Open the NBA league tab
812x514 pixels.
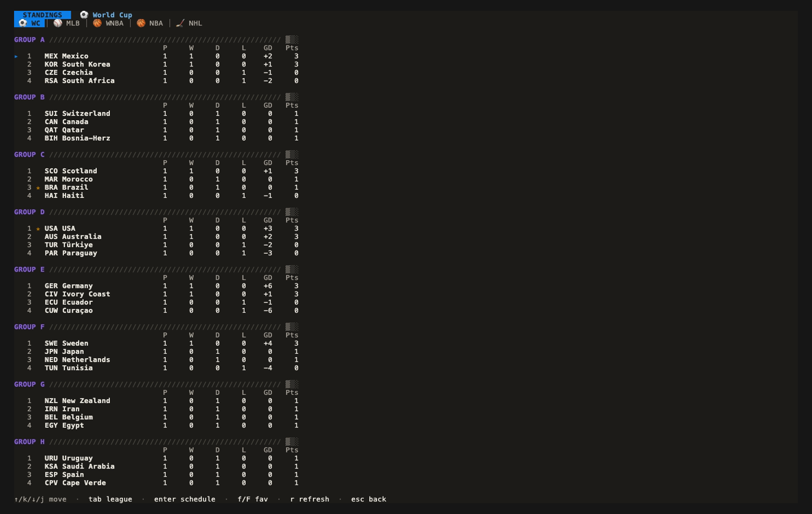click(x=150, y=23)
